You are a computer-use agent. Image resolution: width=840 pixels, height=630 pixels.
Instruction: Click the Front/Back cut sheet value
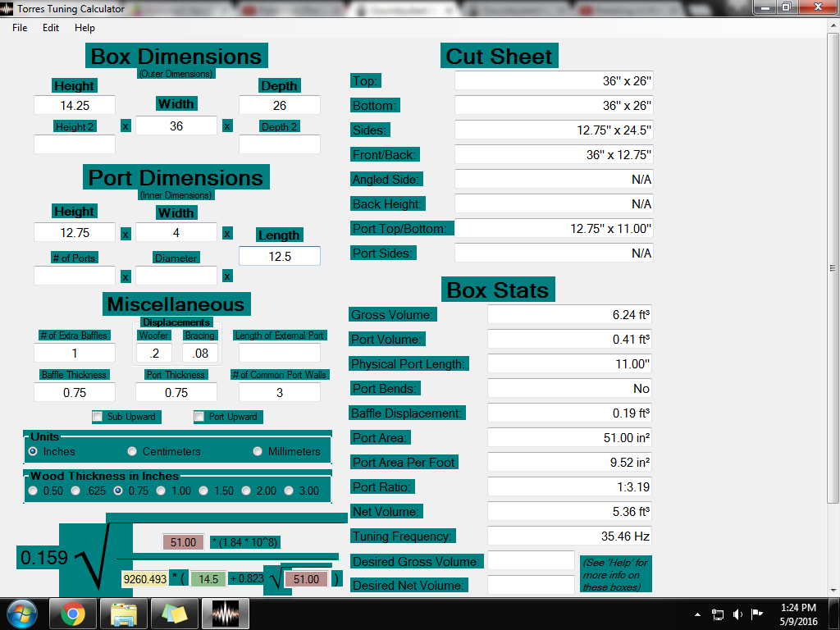(x=554, y=154)
